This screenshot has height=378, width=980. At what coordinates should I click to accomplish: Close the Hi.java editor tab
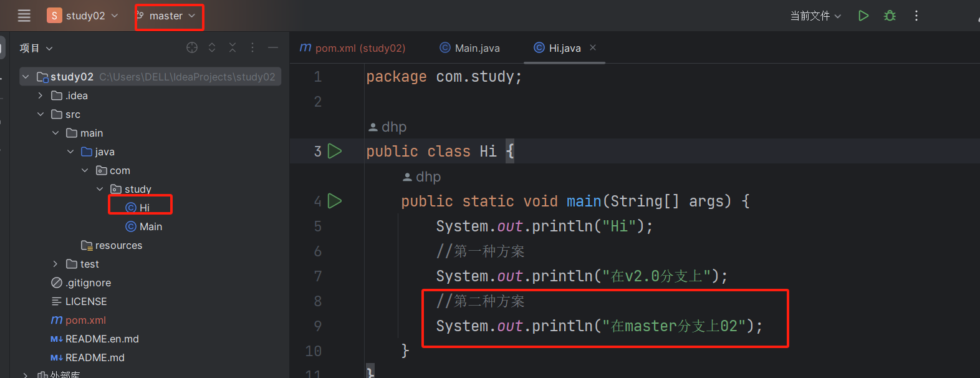coord(593,47)
